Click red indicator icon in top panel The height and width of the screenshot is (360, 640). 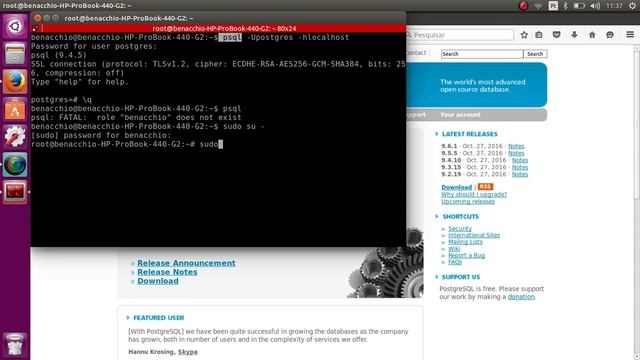point(523,6)
